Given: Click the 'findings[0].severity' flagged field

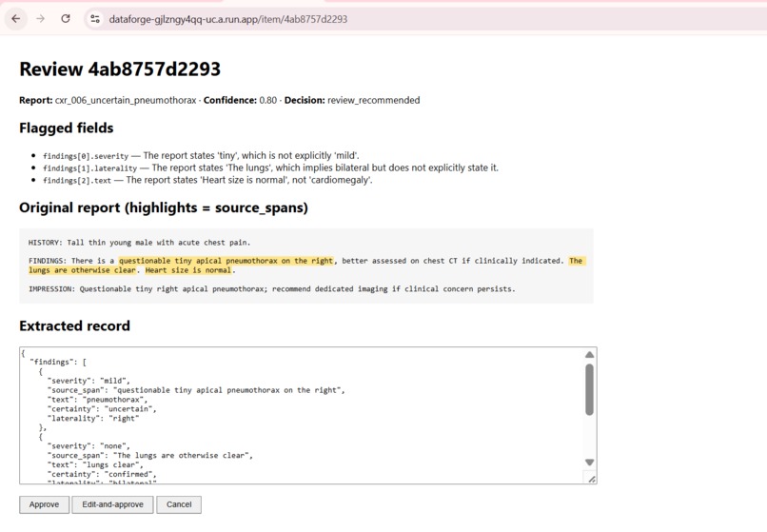Looking at the screenshot, I should [86, 156].
